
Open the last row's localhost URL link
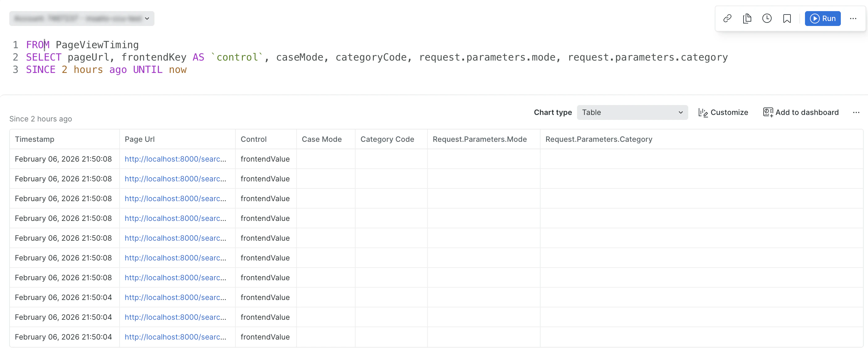tap(175, 337)
